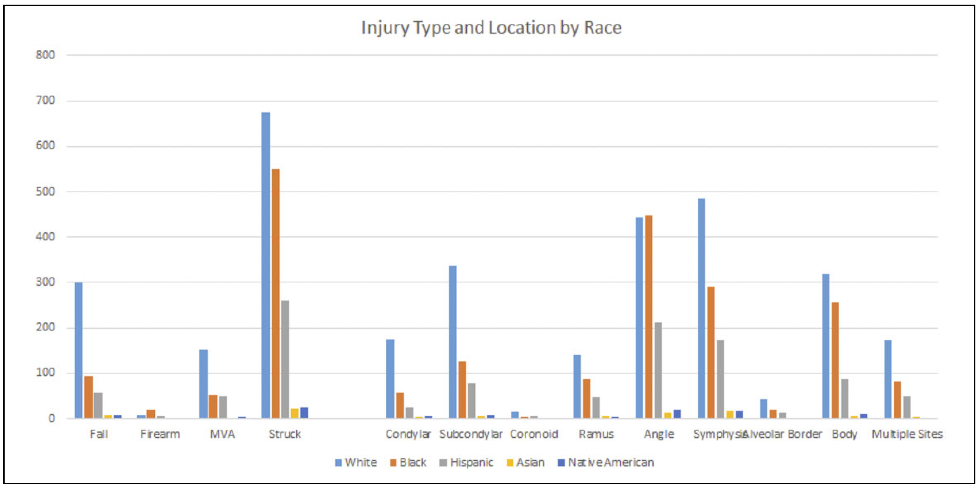
Task: Click the Hispanic legend color swatch
Action: click(443, 463)
